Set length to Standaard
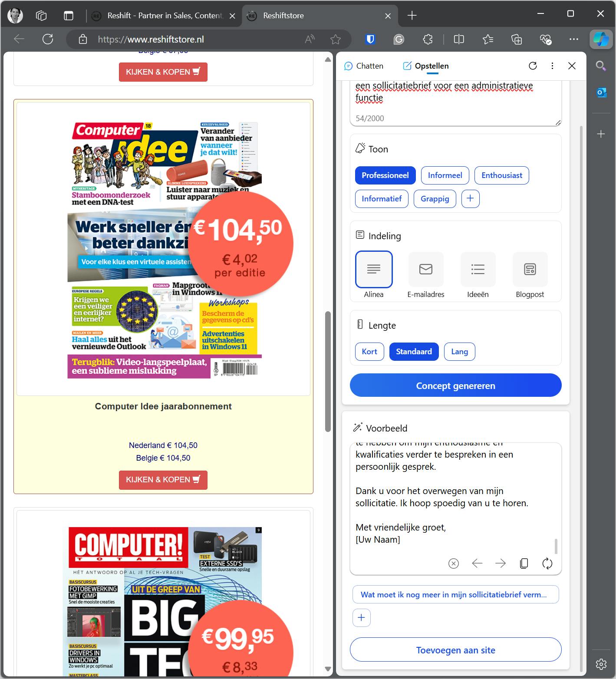616x679 pixels. (x=414, y=352)
